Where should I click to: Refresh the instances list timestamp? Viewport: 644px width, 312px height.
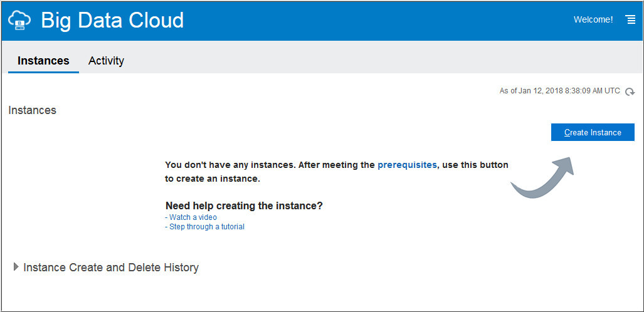(630, 91)
